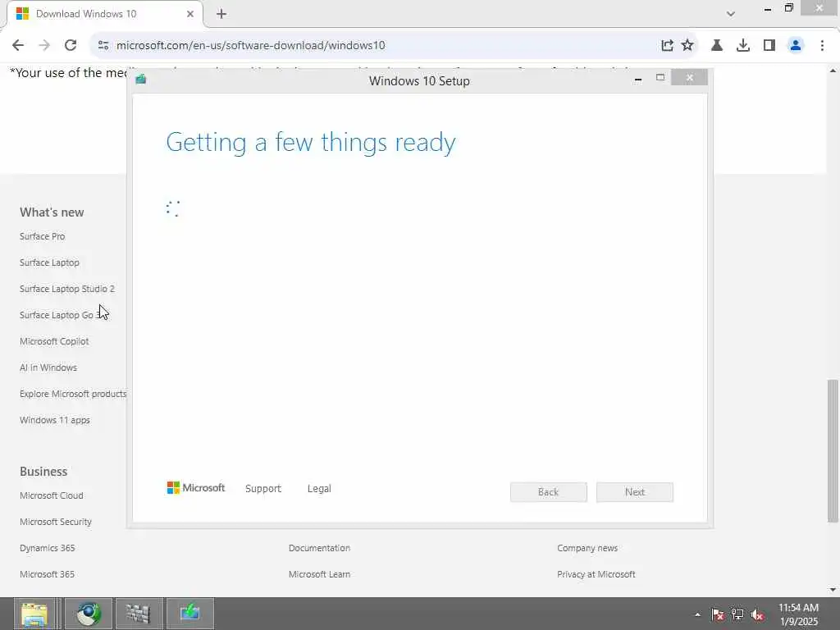The height and width of the screenshot is (630, 840).
Task: Open the Company news footer link
Action: (587, 548)
